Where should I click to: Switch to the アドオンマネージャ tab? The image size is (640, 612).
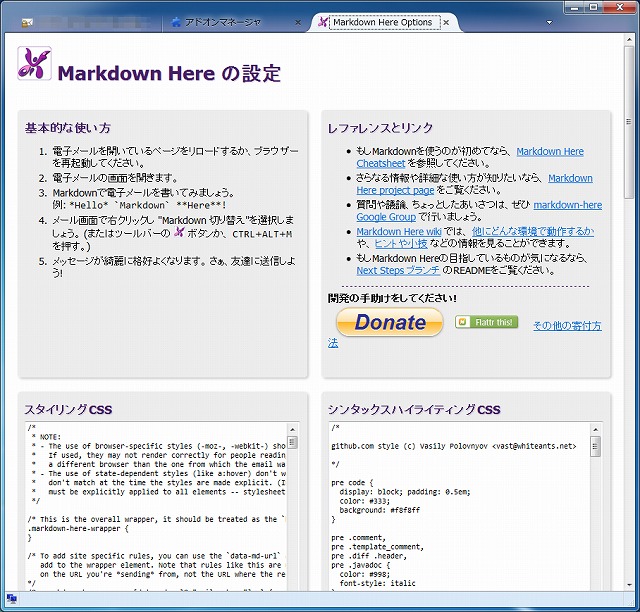click(x=222, y=22)
